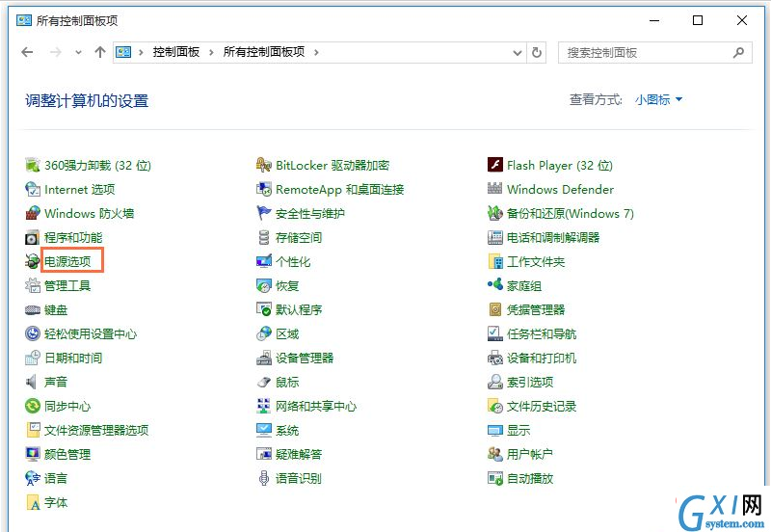Click the 设备管理器 icon
The width and height of the screenshot is (771, 532).
click(264, 358)
